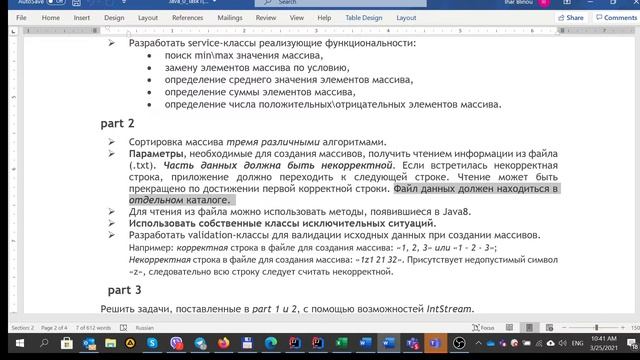Viewport: 640px width, 360px height.
Task: Launch Firefox from the taskbar
Action: pyautogui.click(x=223, y=343)
